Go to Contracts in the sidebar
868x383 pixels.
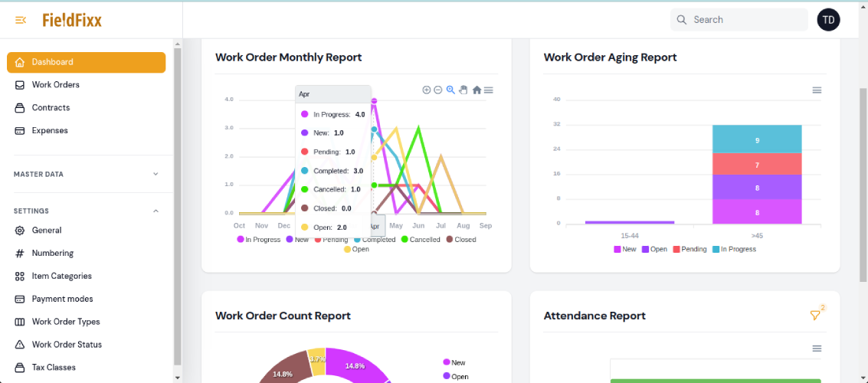(x=51, y=107)
